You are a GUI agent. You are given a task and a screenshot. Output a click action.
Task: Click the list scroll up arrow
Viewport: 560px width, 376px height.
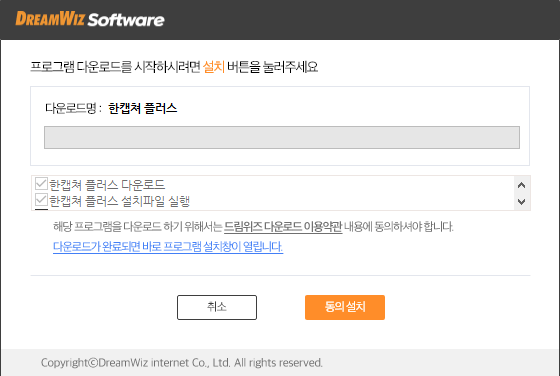[521, 185]
